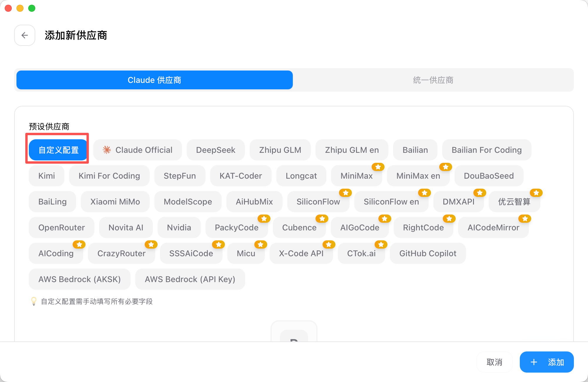Click star badge on DMXAPI

pyautogui.click(x=480, y=193)
